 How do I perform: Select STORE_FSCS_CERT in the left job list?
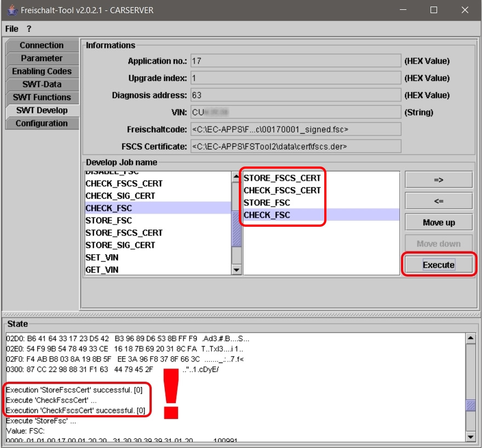coord(158,233)
